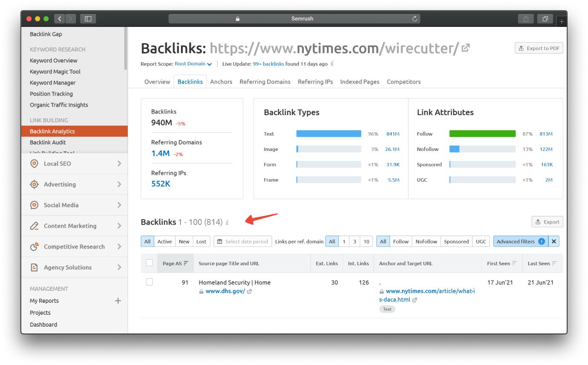Image resolution: width=588 pixels, height=365 pixels.
Task: Sort by First Seen column icon
Action: coord(515,264)
